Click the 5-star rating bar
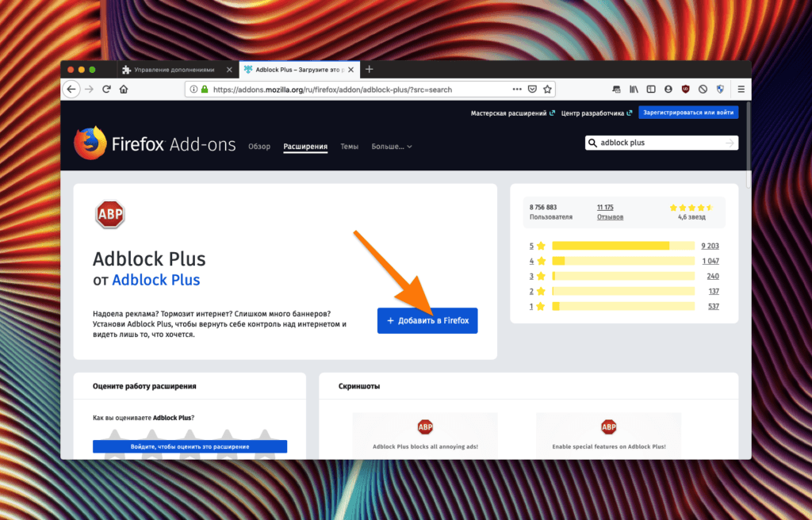The width and height of the screenshot is (812, 520). tap(623, 246)
